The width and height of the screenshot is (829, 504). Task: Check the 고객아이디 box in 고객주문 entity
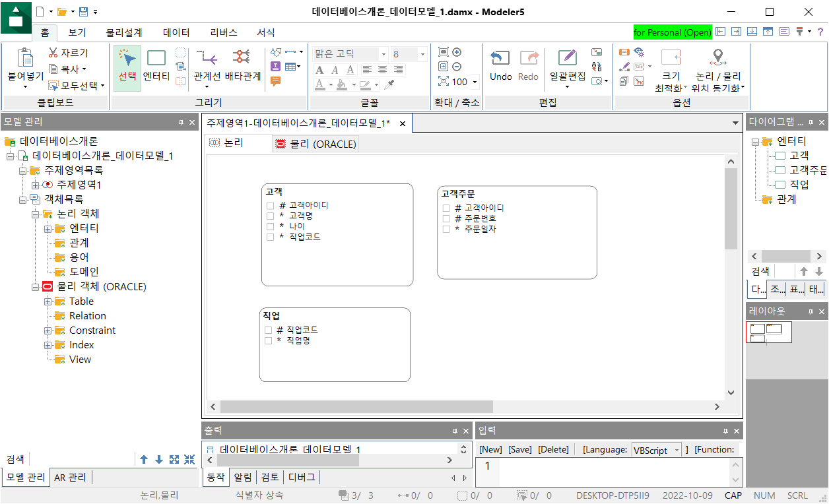(446, 208)
